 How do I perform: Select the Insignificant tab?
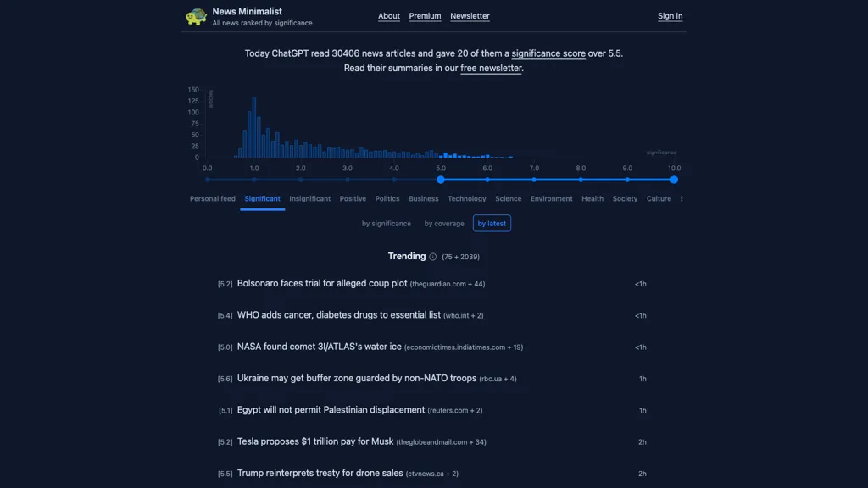pos(309,199)
